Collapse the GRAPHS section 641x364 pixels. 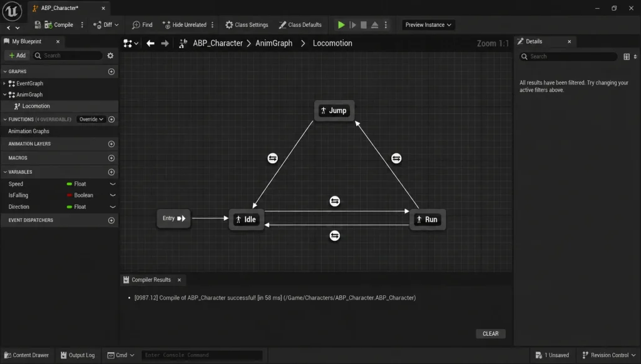click(5, 71)
